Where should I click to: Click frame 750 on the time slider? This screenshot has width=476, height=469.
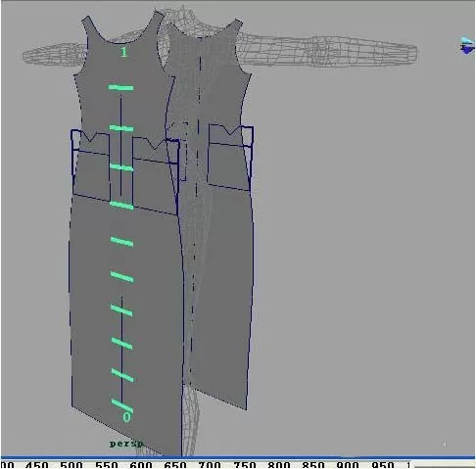point(245,465)
